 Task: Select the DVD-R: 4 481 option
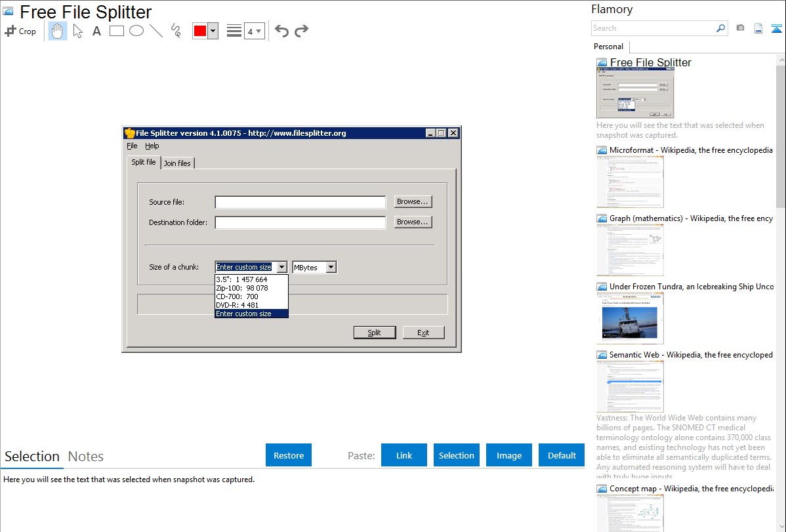251,305
